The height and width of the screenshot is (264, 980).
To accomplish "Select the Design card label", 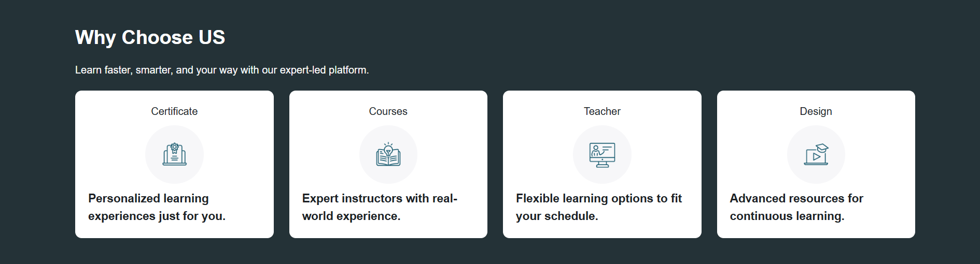I will (x=816, y=111).
